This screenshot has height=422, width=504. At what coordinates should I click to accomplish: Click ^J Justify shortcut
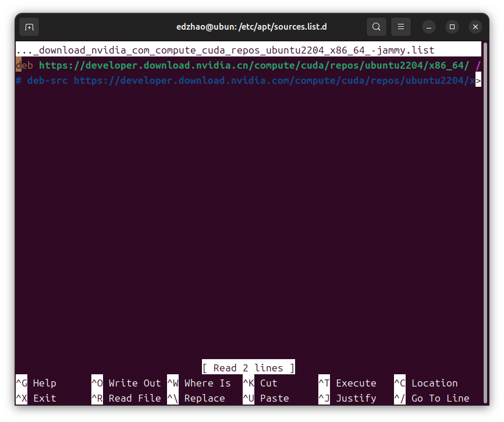[x=347, y=398]
